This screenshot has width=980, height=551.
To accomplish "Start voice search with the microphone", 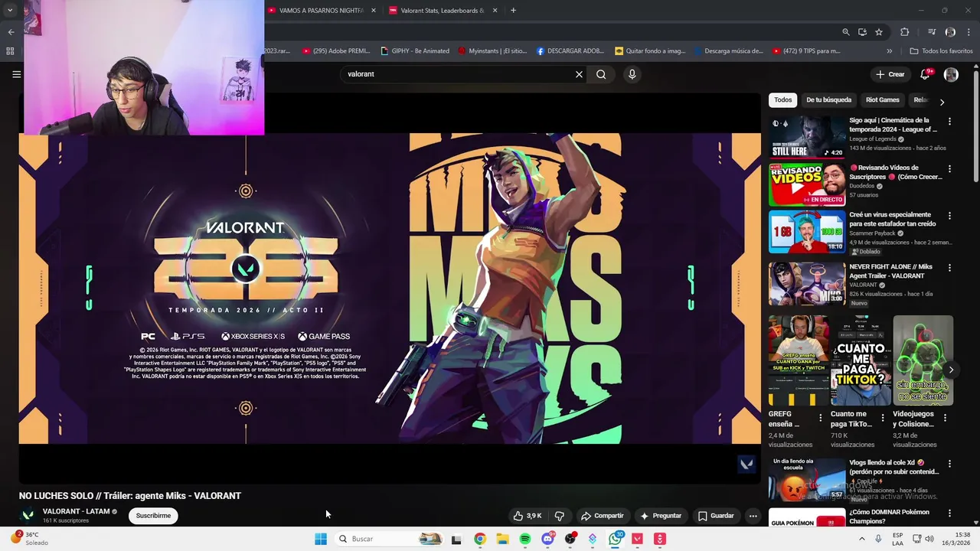I will click(x=632, y=74).
